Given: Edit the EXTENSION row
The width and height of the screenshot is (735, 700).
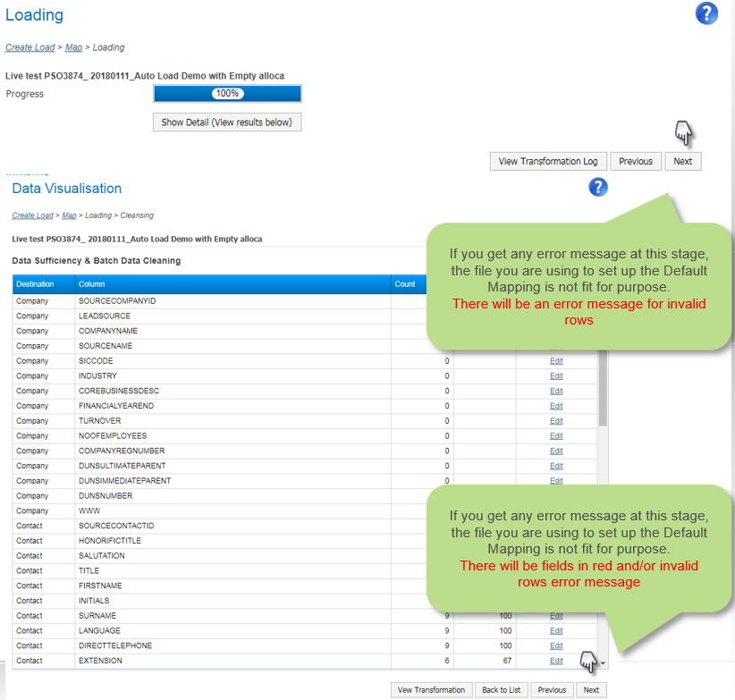Looking at the screenshot, I should [x=556, y=661].
